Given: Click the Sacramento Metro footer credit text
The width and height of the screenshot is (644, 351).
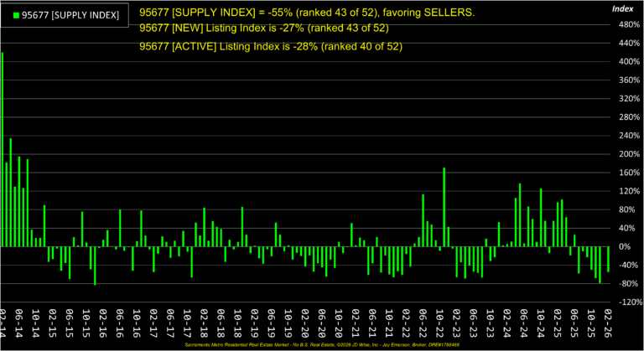Looking at the screenshot, I should (322, 345).
